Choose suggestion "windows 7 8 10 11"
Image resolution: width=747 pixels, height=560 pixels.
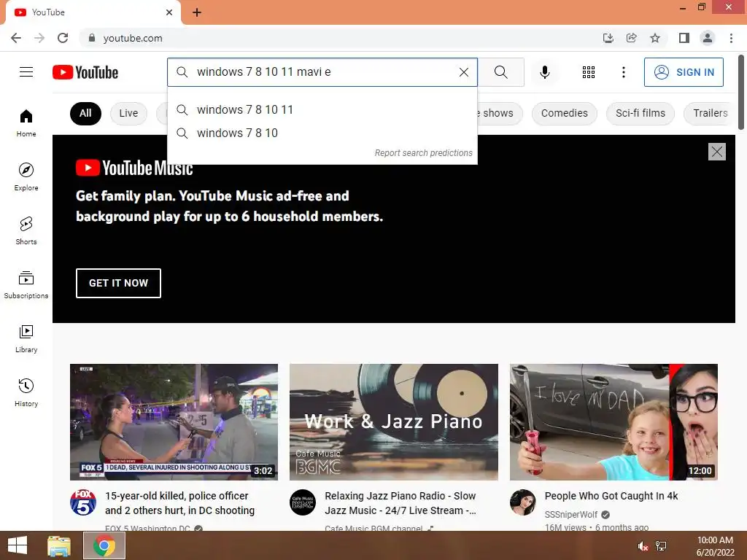coord(322,109)
